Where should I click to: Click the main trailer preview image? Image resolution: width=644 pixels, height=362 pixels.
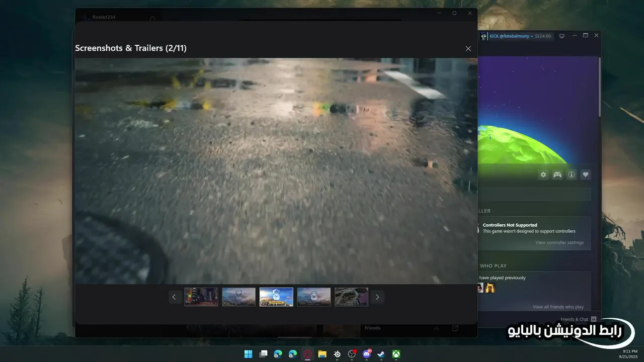point(276,171)
